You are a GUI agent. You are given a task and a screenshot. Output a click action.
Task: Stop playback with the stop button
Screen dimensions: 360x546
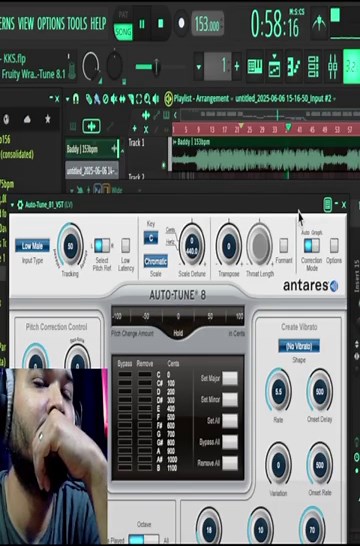tap(161, 24)
